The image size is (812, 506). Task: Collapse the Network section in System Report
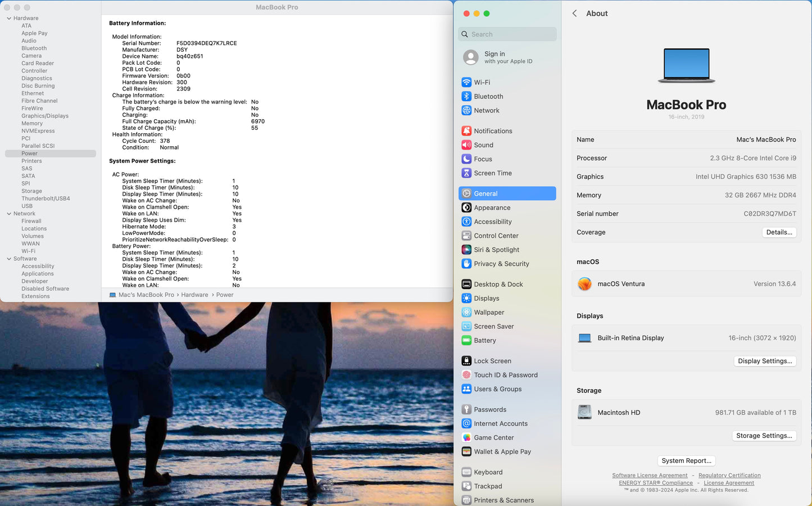point(9,214)
